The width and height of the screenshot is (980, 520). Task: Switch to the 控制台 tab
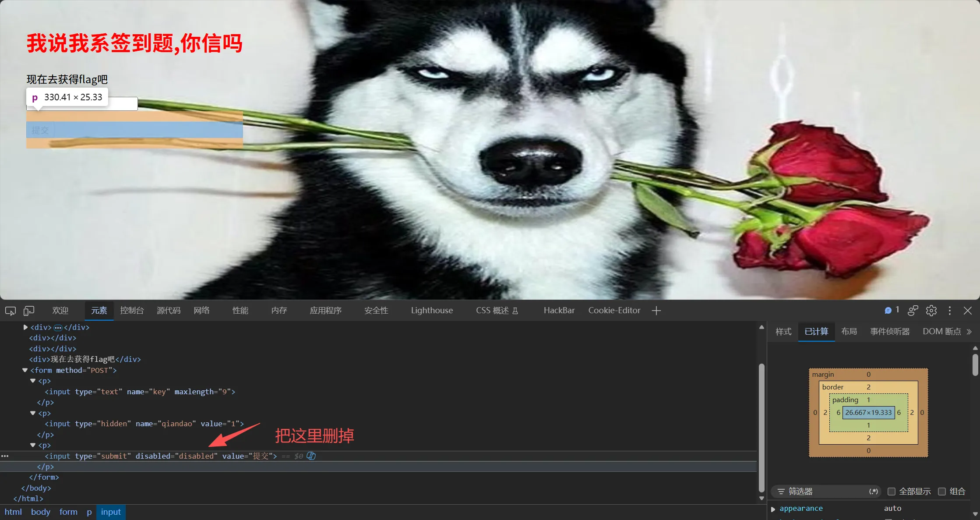coord(132,311)
